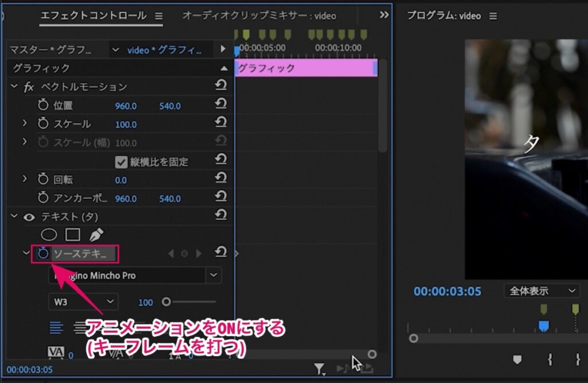Click the Program monitor blue playhead
This screenshot has height=383, width=588.
point(543,326)
